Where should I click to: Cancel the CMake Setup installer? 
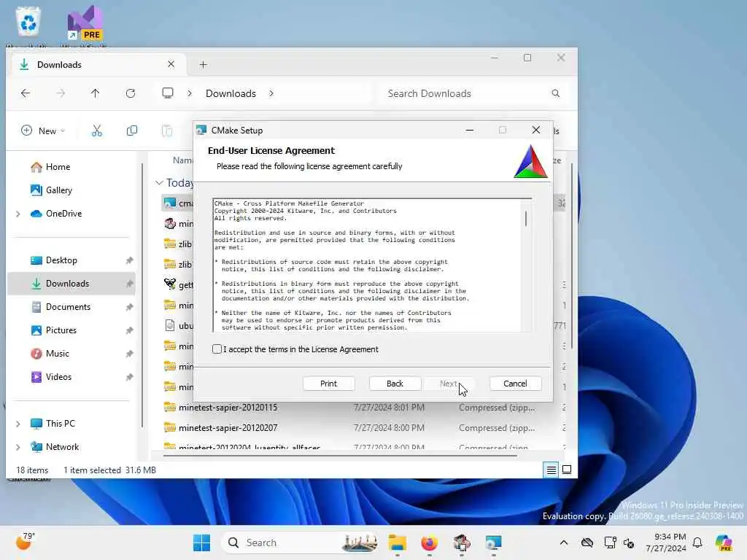[515, 384]
